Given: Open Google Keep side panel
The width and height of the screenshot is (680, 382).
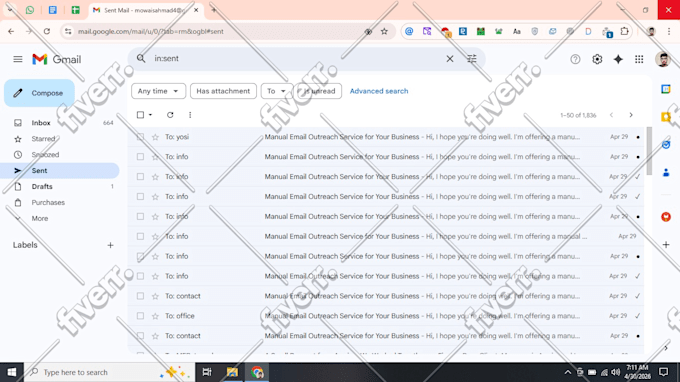Looking at the screenshot, I should (666, 117).
